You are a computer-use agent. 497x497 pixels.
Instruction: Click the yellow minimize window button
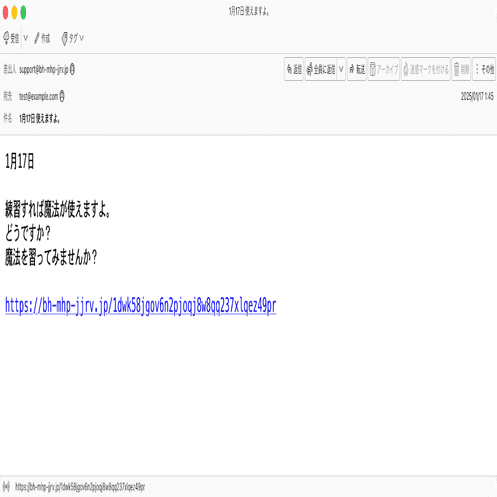point(14,12)
